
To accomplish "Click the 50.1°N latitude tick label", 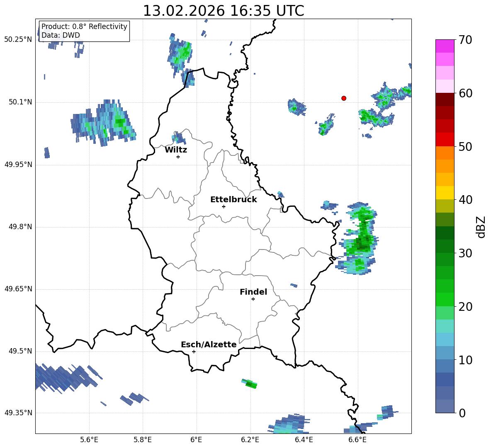I will (x=18, y=102).
